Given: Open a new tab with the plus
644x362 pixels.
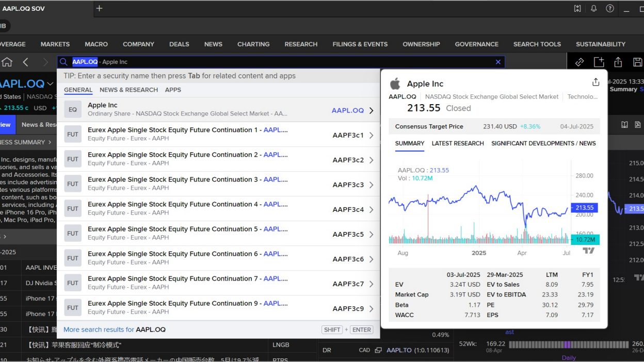Looking at the screenshot, I should coord(100,8).
